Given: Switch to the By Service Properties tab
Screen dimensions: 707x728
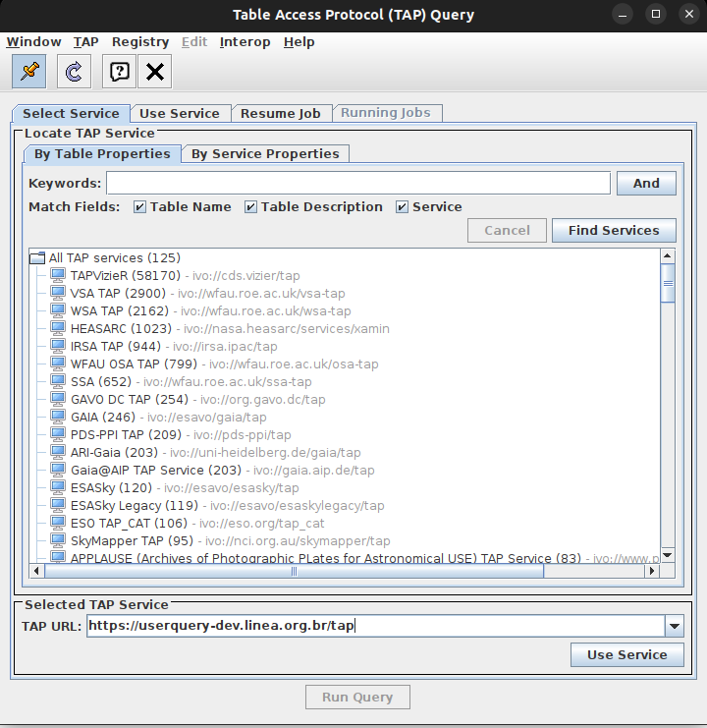Looking at the screenshot, I should (x=265, y=153).
